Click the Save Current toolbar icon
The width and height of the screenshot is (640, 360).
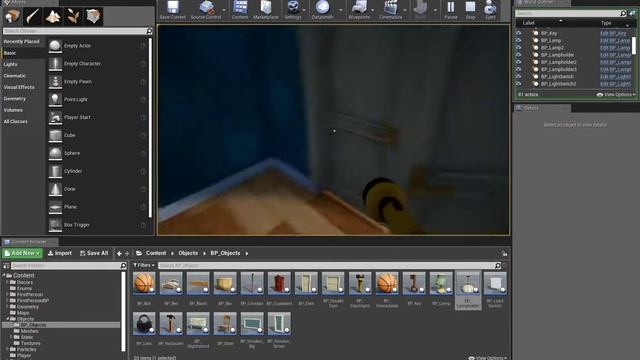click(173, 7)
